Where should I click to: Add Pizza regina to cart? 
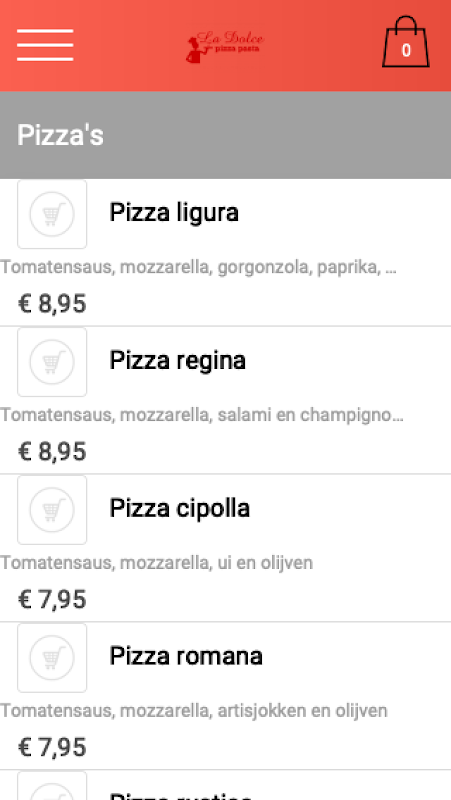52,362
